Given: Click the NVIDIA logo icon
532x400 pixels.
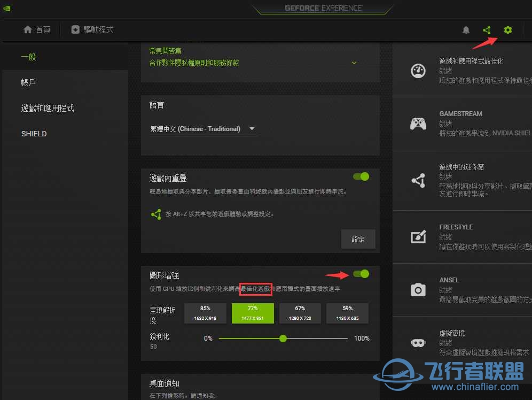Looking at the screenshot, I should (x=7, y=9).
